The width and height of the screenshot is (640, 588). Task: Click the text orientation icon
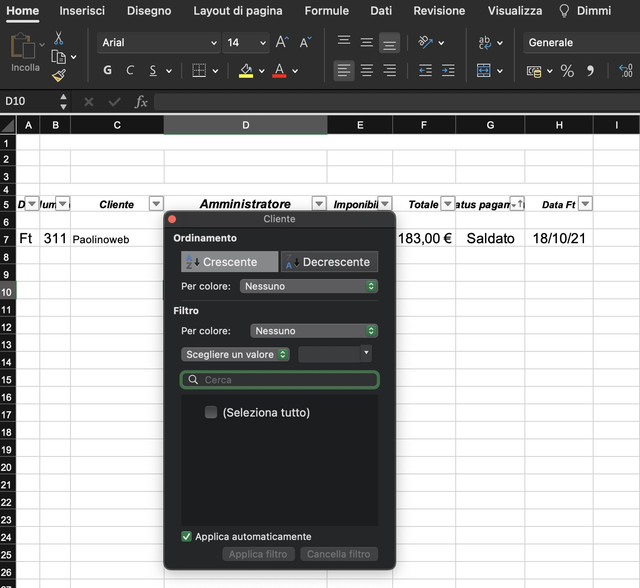425,42
